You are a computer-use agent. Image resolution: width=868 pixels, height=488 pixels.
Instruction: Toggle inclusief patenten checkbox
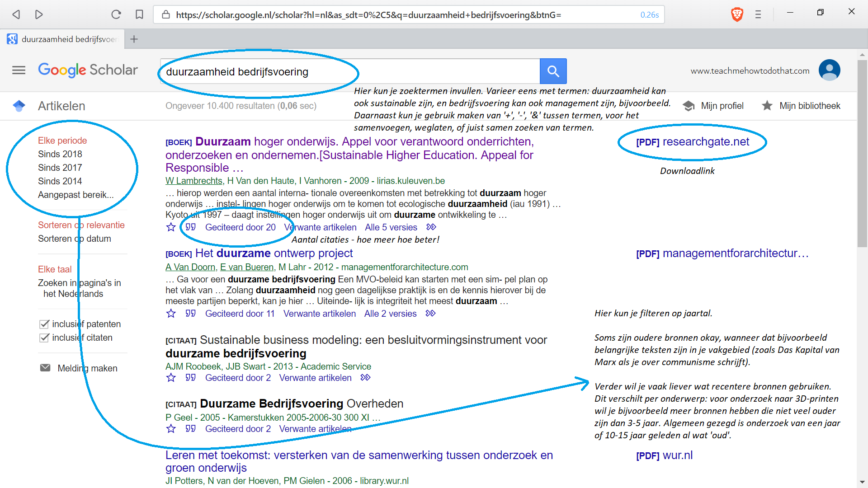point(44,324)
